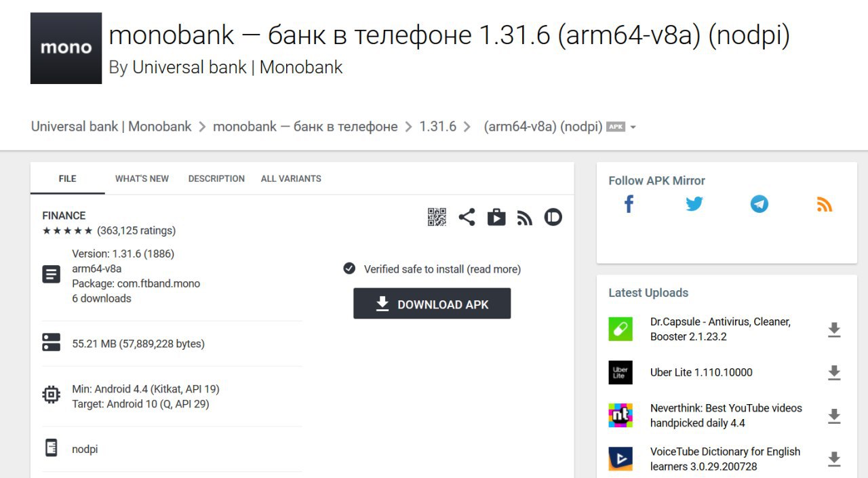
Task: Download Uber Lite via arrow icon
Action: click(x=834, y=373)
